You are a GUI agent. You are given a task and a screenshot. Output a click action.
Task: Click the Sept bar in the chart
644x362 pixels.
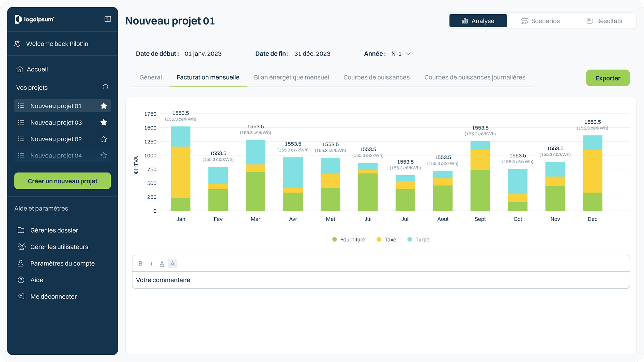(480, 176)
